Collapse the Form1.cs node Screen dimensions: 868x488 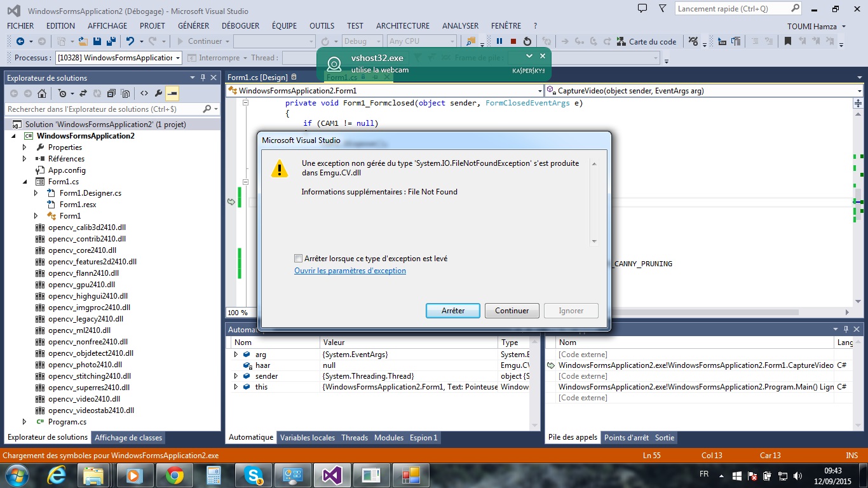(x=25, y=182)
